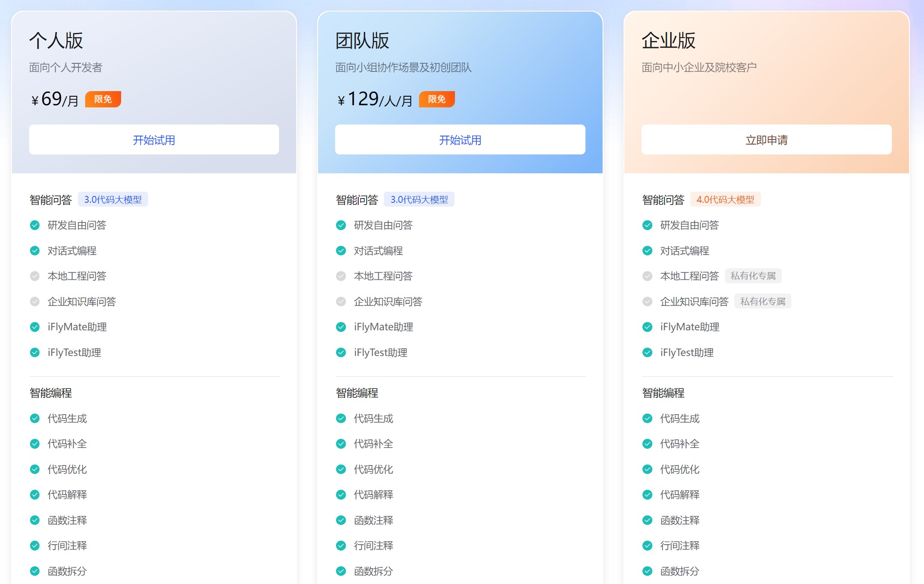Click green check icon beside 企业版 iFlyMate助理
Image resolution: width=924 pixels, height=584 pixels.
coord(647,327)
